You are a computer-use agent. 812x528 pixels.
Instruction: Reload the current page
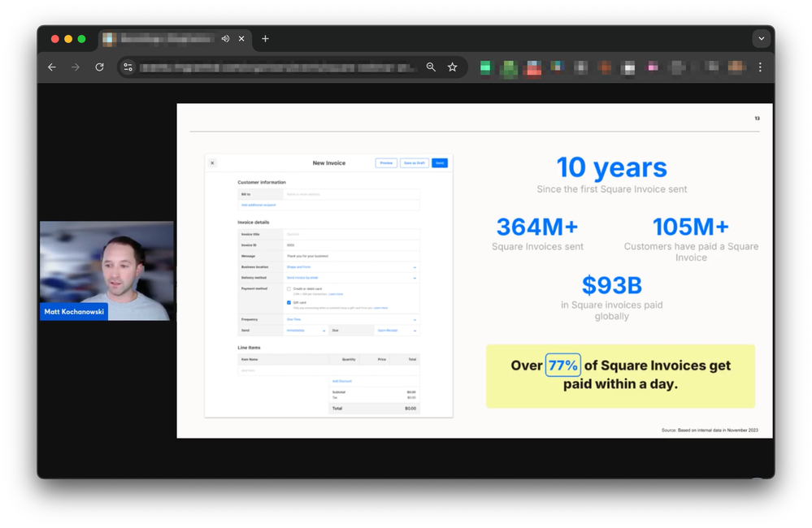click(99, 67)
